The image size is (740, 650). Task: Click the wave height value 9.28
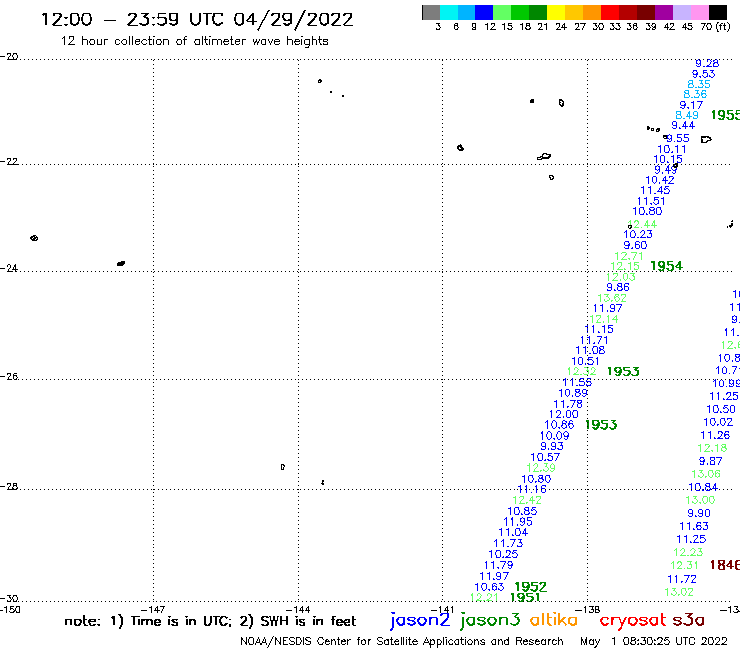coord(707,63)
